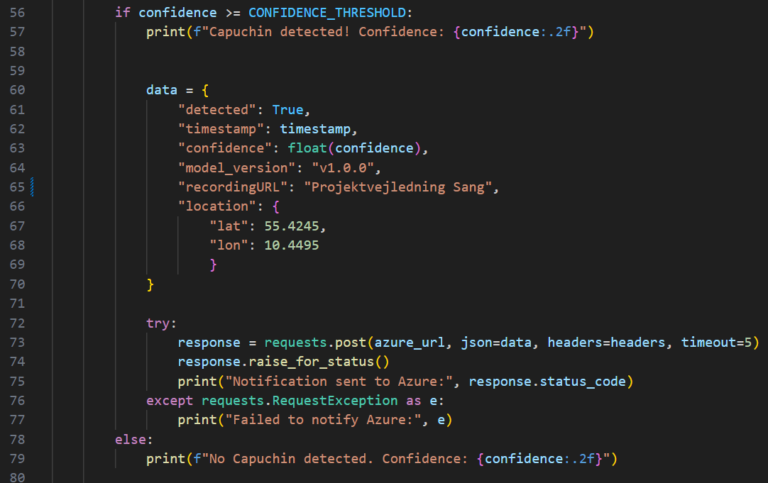
Task: Click RequestException class name
Action: click(x=335, y=401)
